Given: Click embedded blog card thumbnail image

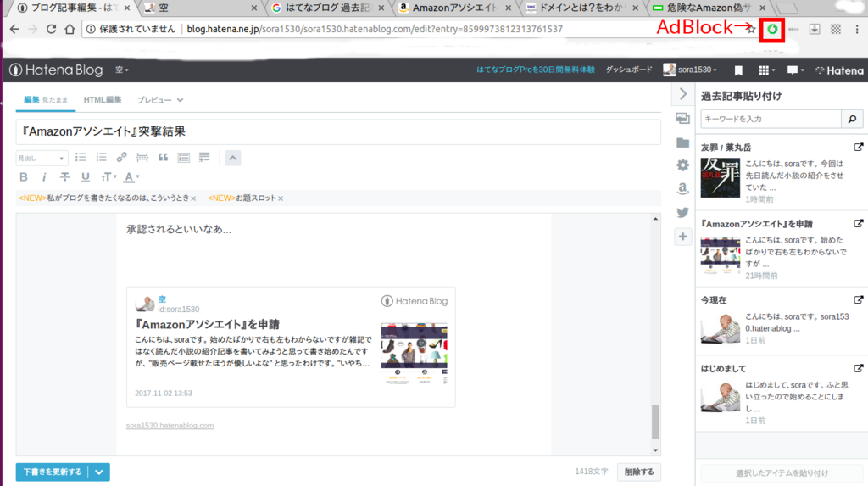Looking at the screenshot, I should point(414,353).
